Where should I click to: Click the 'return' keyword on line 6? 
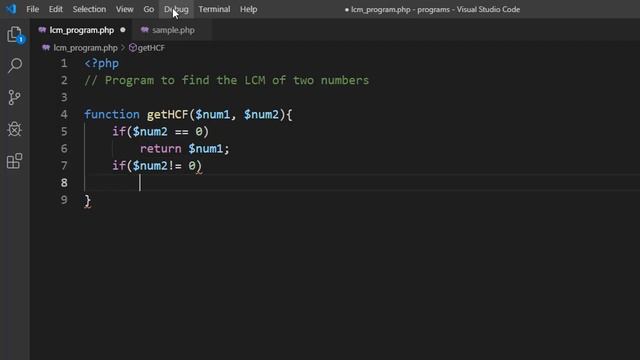coord(160,149)
